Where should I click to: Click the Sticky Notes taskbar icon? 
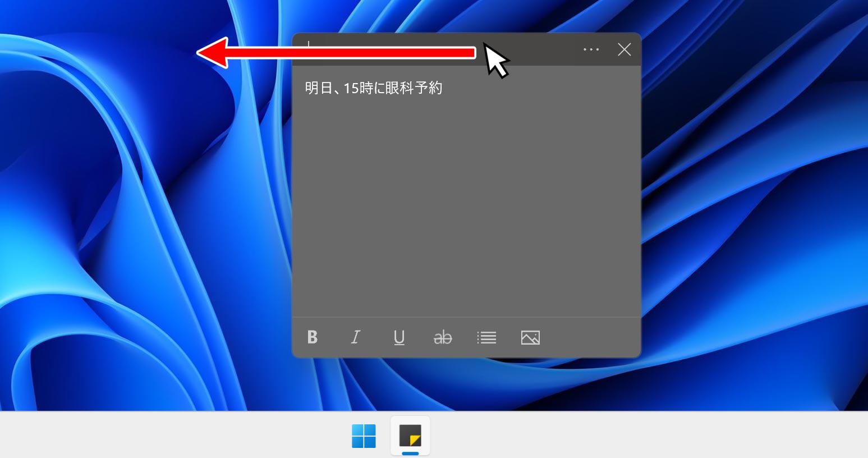[410, 436]
